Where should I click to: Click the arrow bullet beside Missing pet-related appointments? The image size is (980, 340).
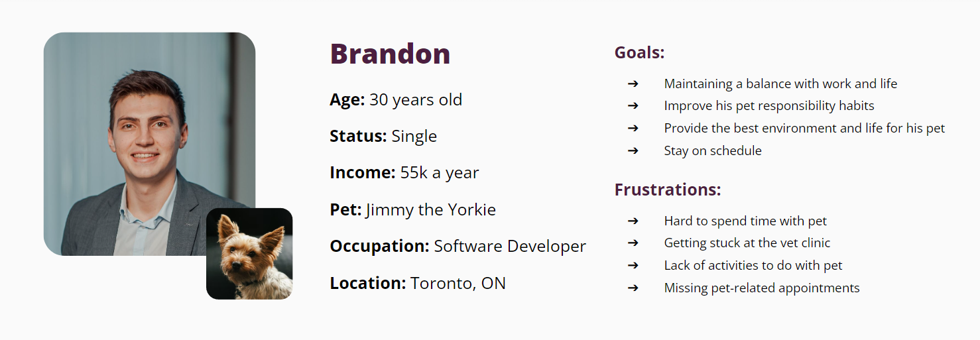click(633, 288)
